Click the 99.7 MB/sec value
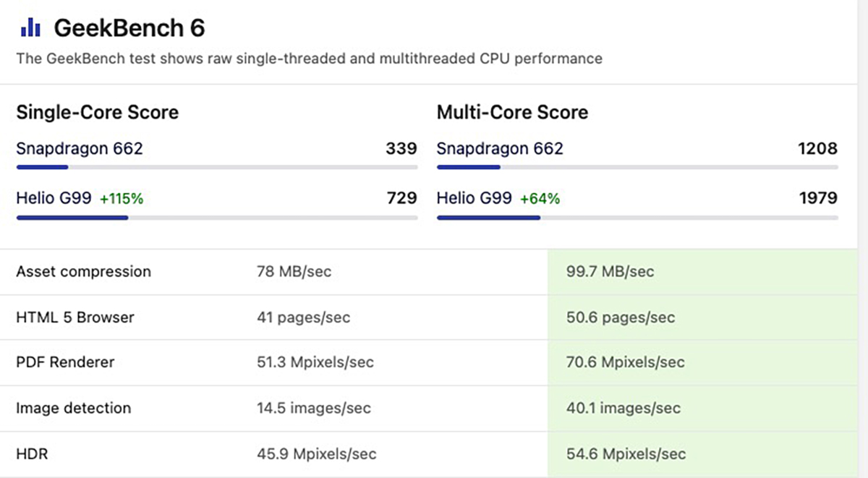Viewport: 868px width, 478px height. click(610, 272)
